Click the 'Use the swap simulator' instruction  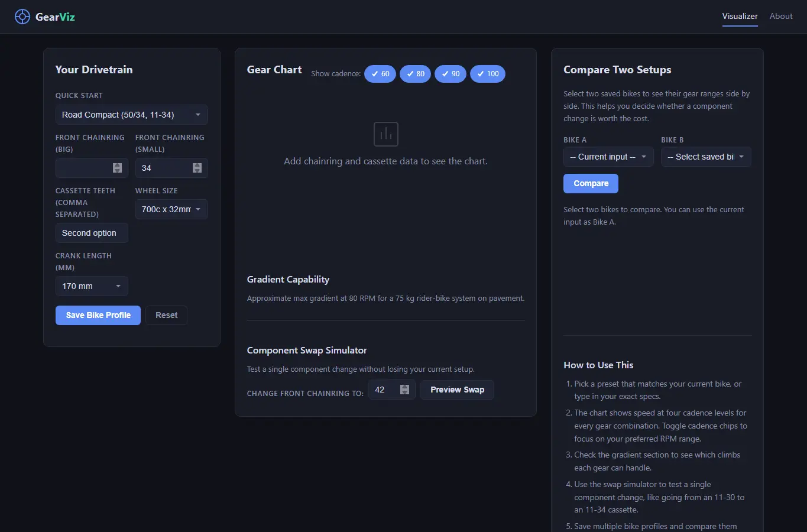tap(659, 497)
